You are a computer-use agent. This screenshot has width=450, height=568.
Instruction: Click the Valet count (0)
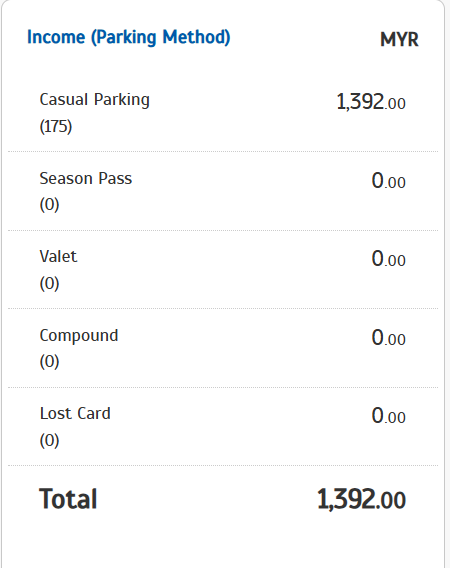pyautogui.click(x=49, y=283)
